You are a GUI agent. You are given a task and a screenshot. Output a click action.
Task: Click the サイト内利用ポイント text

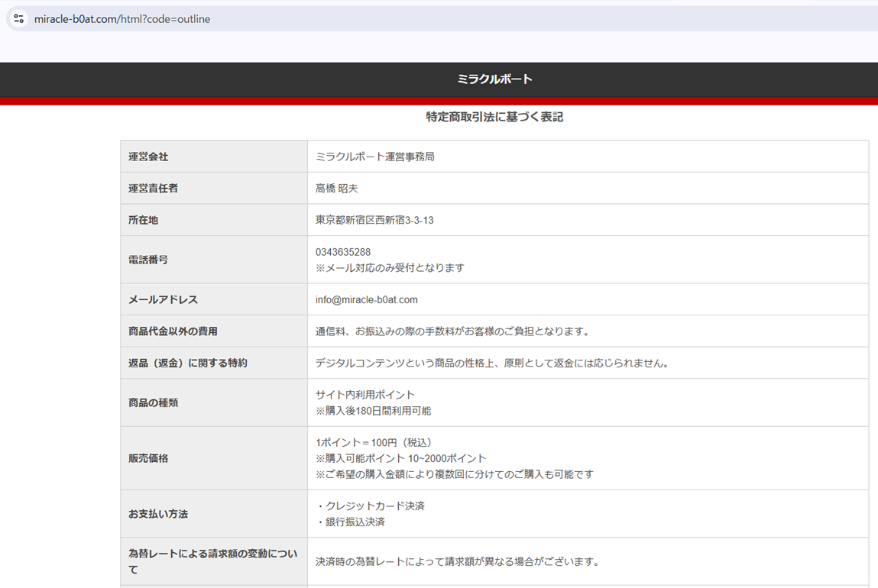[x=365, y=395]
